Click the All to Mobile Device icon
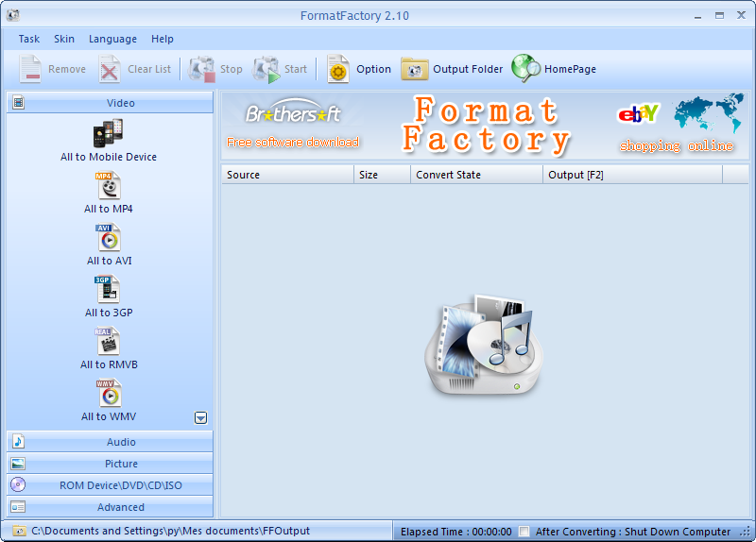756x542 pixels. [x=108, y=134]
